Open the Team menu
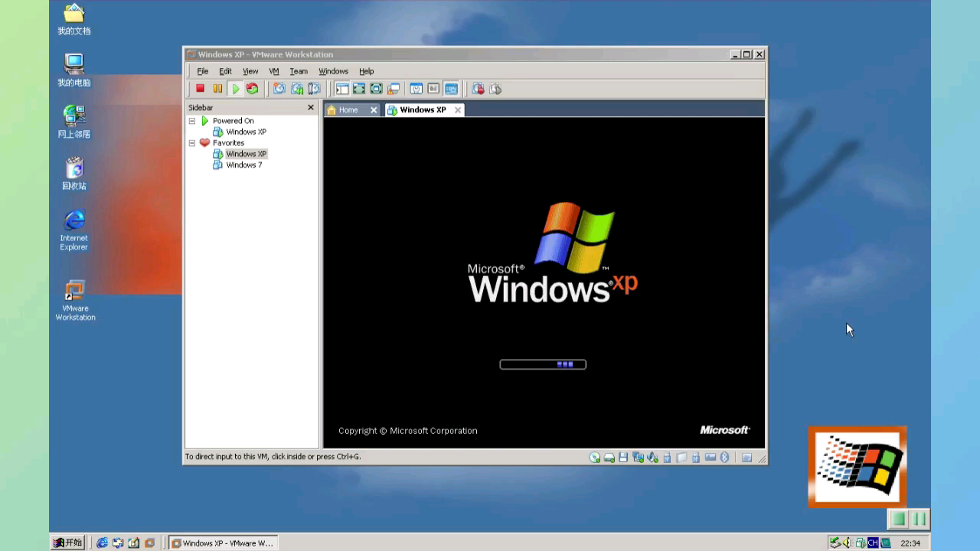Screen dimensions: 980x551 pyautogui.click(x=298, y=70)
